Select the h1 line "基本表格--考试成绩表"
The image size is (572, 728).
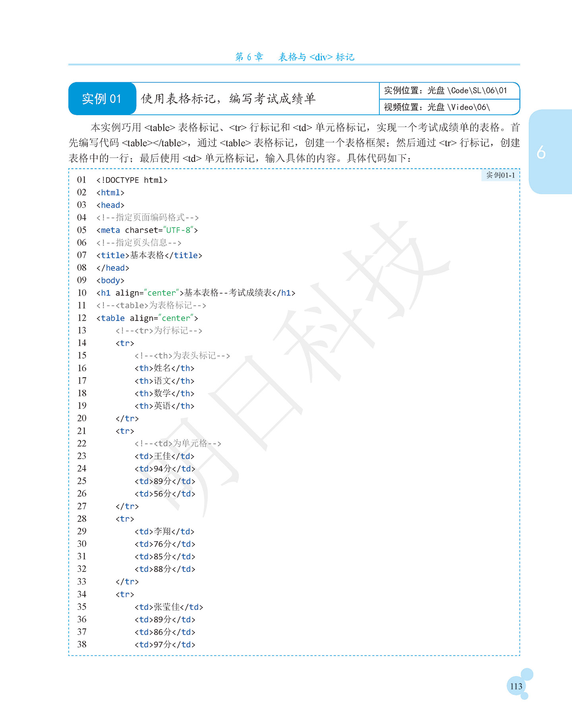pos(196,293)
